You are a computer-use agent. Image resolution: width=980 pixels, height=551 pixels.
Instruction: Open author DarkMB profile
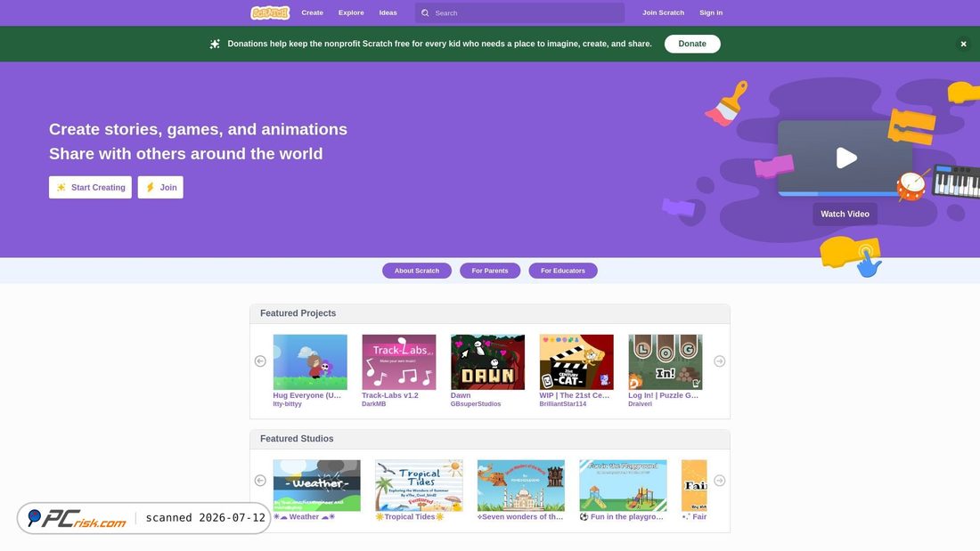coord(374,404)
